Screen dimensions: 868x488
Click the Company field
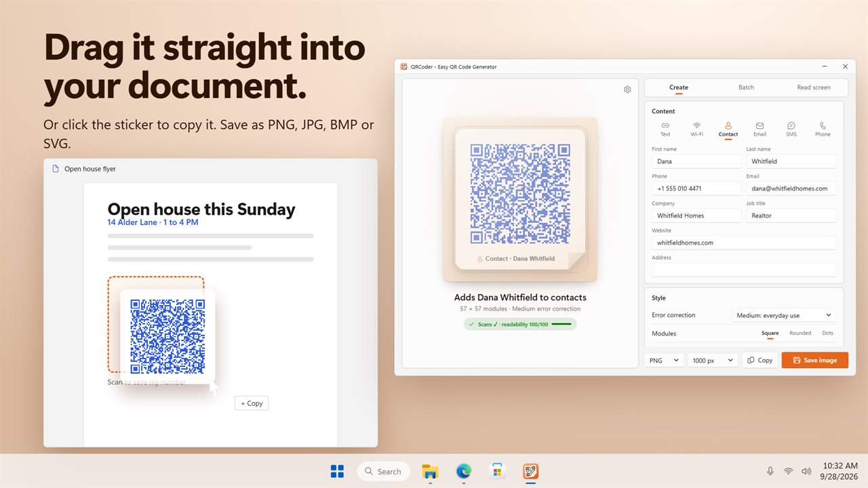696,216
